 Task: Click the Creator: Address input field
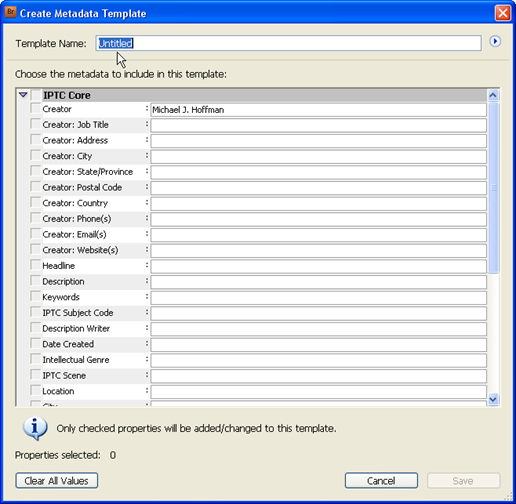[318, 141]
